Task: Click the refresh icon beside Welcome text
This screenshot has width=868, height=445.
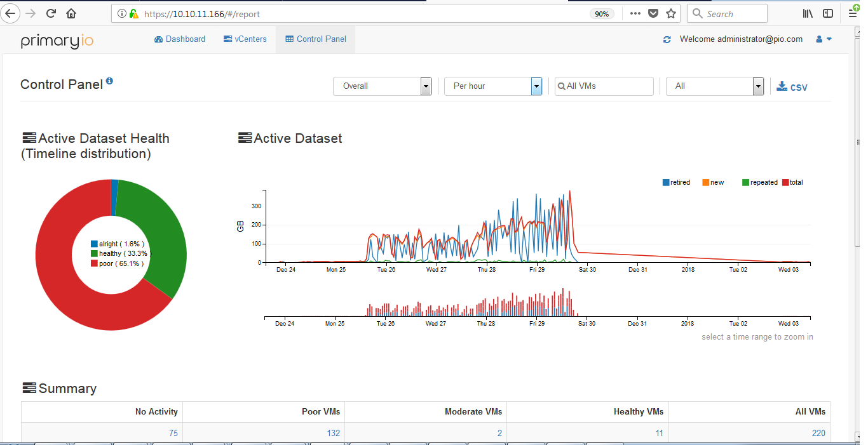Action: coord(667,39)
